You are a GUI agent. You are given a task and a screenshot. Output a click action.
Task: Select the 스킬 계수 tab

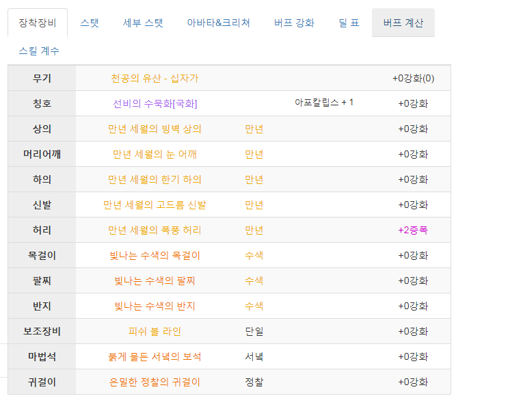tap(39, 51)
